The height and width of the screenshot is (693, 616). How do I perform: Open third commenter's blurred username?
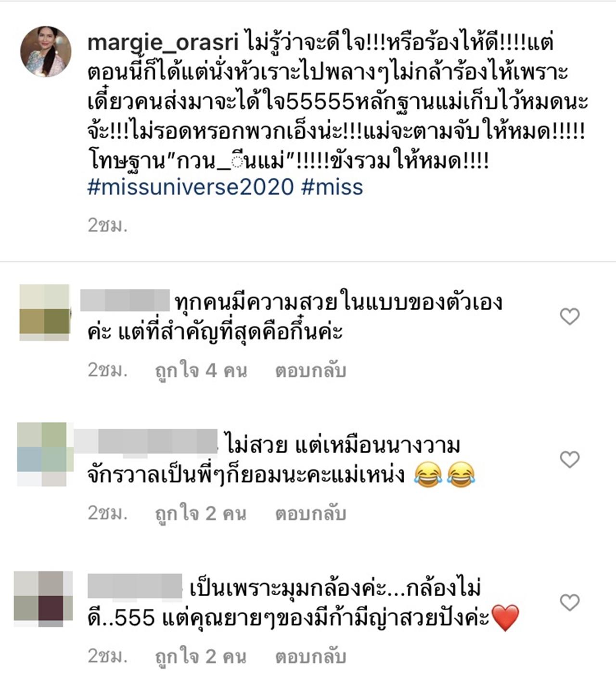(x=135, y=586)
